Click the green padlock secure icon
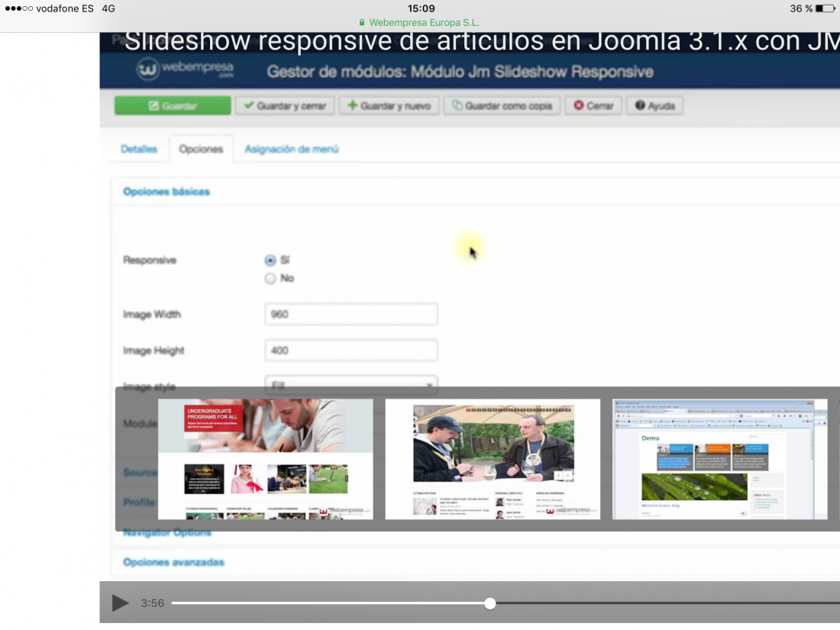Screen dimensions: 840x630 click(x=362, y=22)
